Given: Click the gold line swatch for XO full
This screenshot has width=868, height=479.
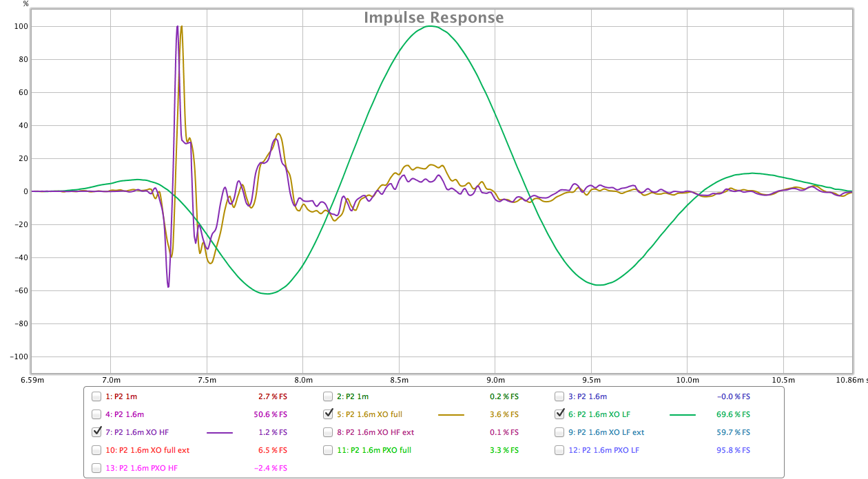Looking at the screenshot, I should pyautogui.click(x=451, y=415).
